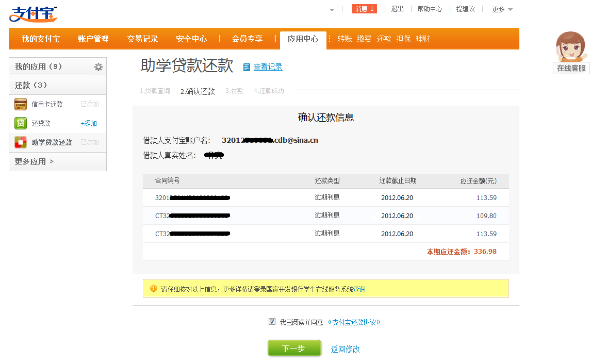590x364 pixels.
Task: Expand the 更多 dropdown in header
Action: click(502, 9)
